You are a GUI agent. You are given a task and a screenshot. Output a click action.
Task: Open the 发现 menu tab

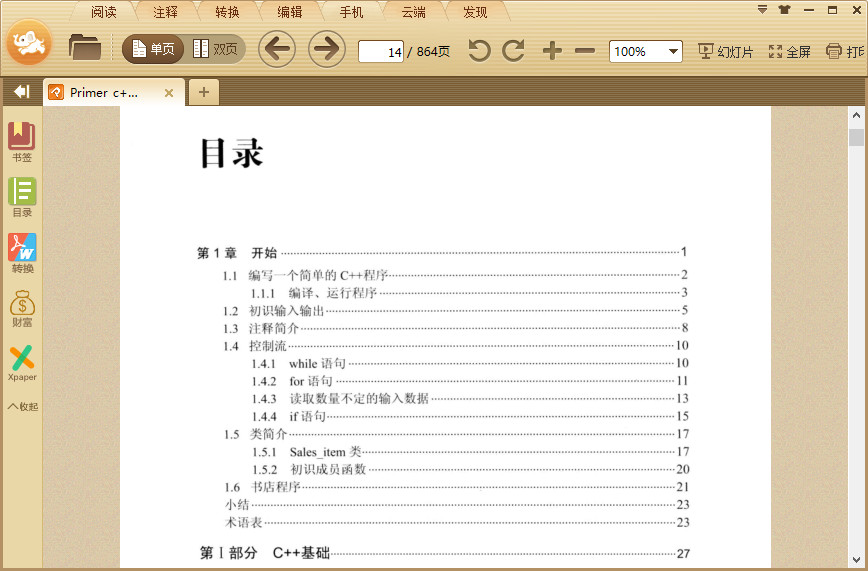(476, 12)
